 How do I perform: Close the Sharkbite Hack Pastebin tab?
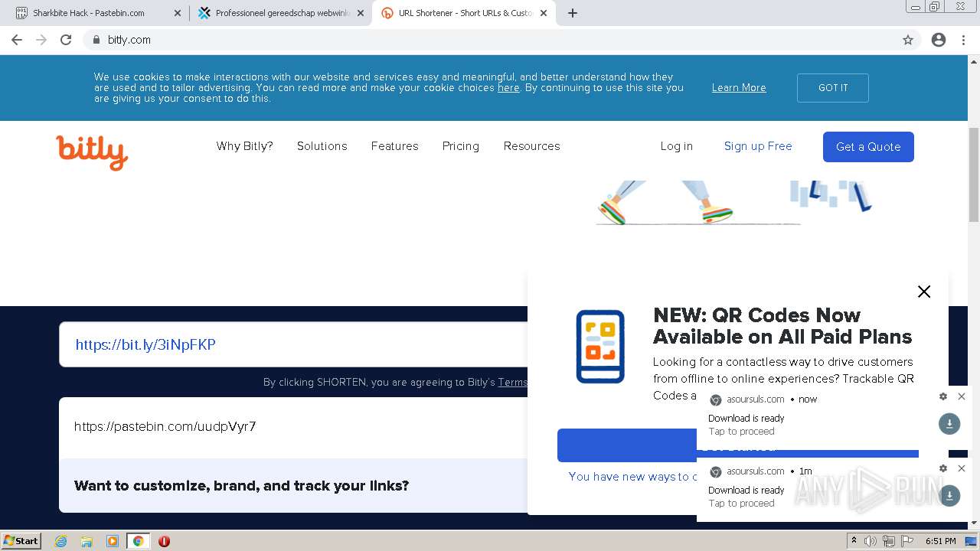click(x=178, y=13)
